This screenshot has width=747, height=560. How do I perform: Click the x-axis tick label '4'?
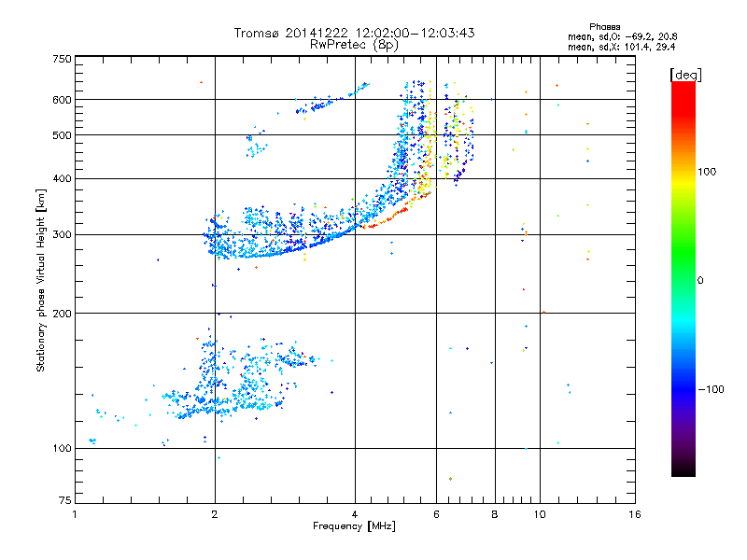click(x=355, y=514)
